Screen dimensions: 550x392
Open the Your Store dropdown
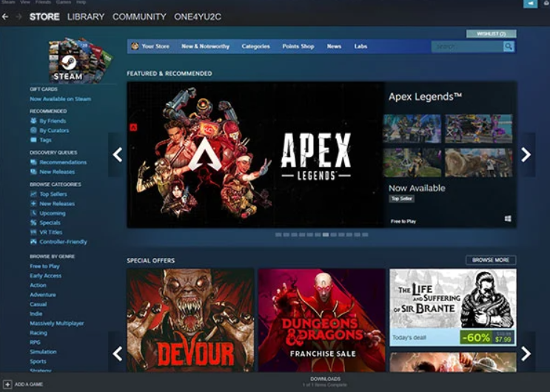click(155, 46)
